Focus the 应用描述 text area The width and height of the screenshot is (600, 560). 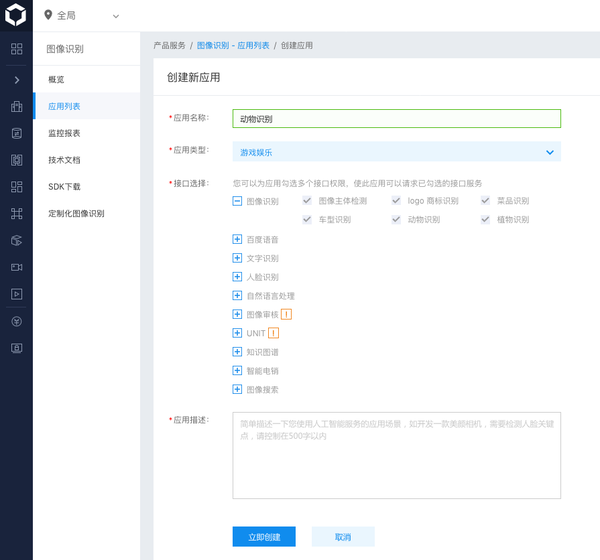click(x=396, y=456)
